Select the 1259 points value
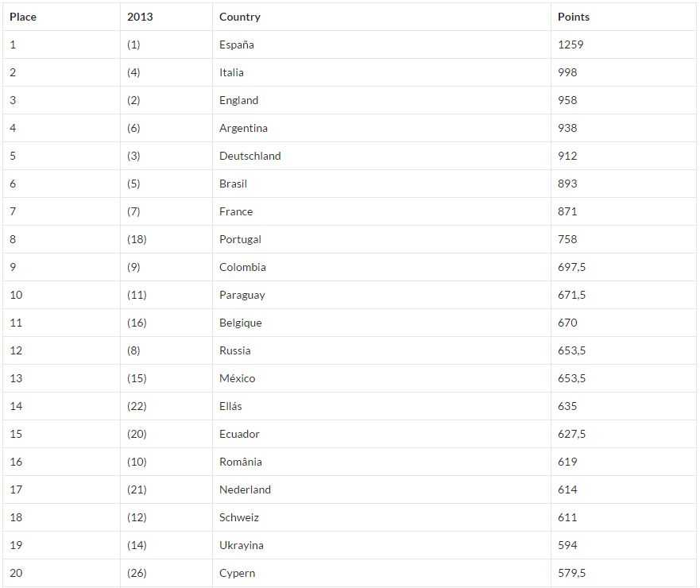Viewport: 700px width, 588px height. (x=570, y=44)
